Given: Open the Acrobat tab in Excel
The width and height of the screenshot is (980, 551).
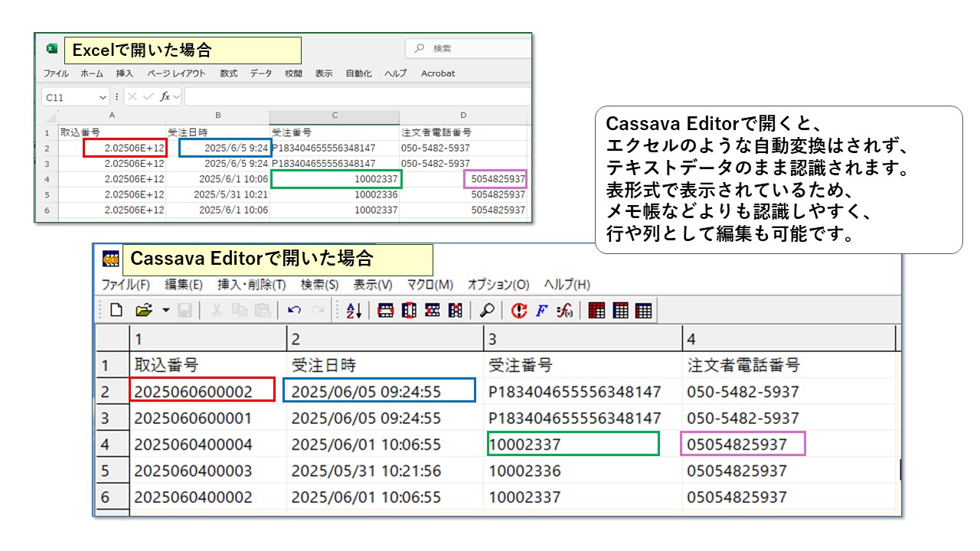Looking at the screenshot, I should (438, 73).
